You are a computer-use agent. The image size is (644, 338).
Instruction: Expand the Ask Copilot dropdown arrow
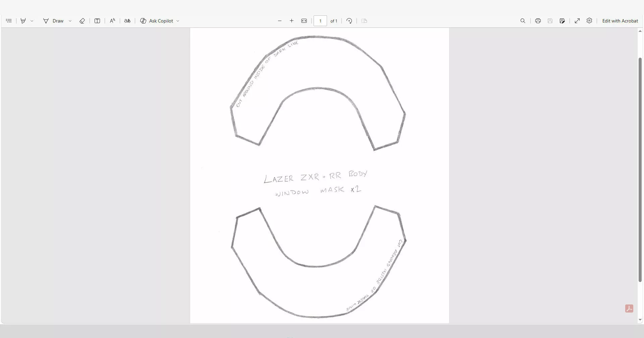[x=178, y=21]
